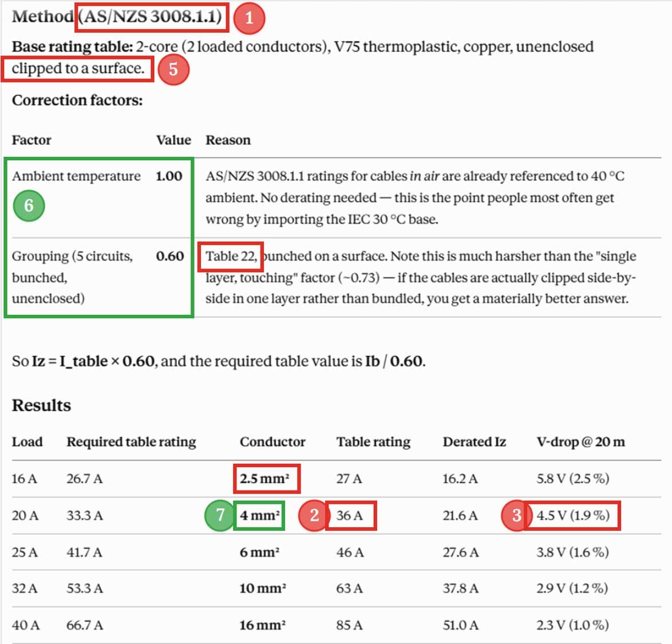The height and width of the screenshot is (644, 672).
Task: Click the 'Derated Iz' column header
Action: point(474,442)
